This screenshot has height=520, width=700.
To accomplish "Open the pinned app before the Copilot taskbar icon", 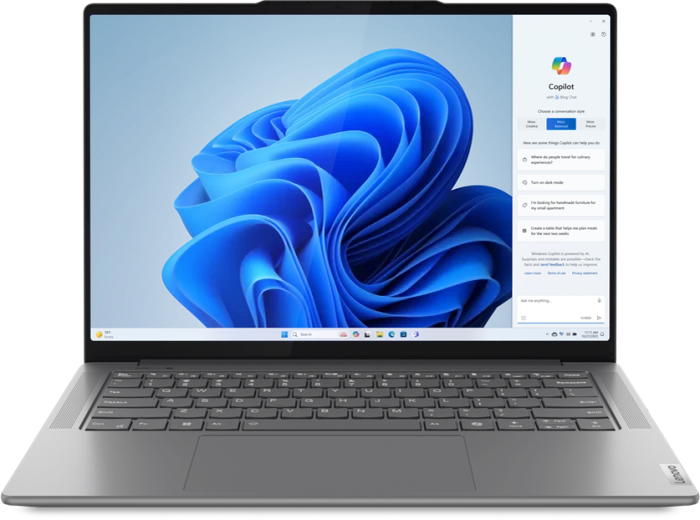I will point(343,334).
